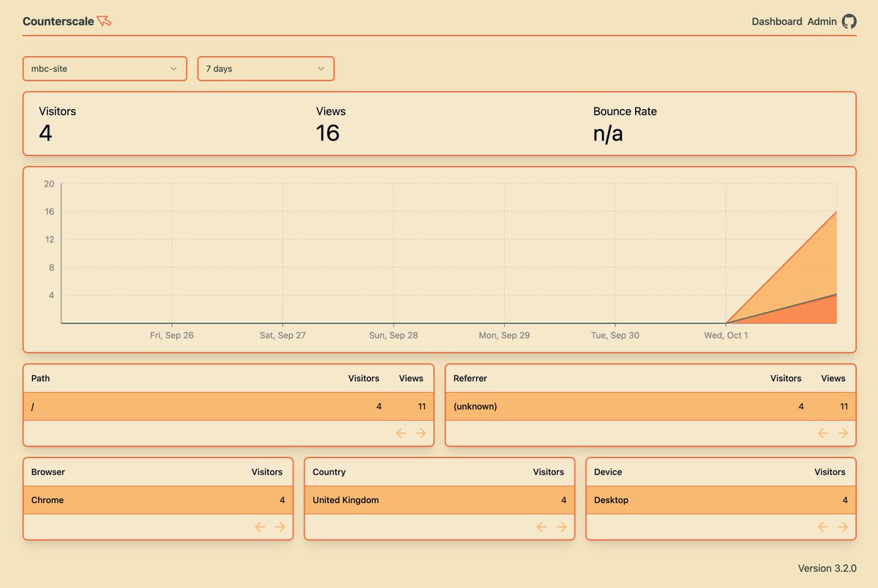This screenshot has width=878, height=588.
Task: Click the Country column header
Action: click(329, 472)
